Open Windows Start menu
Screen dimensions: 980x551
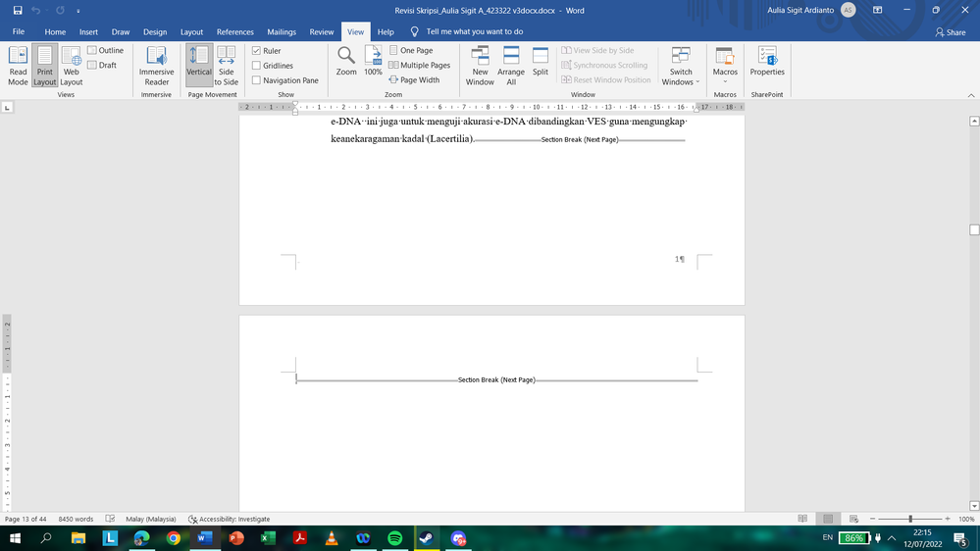(x=15, y=538)
